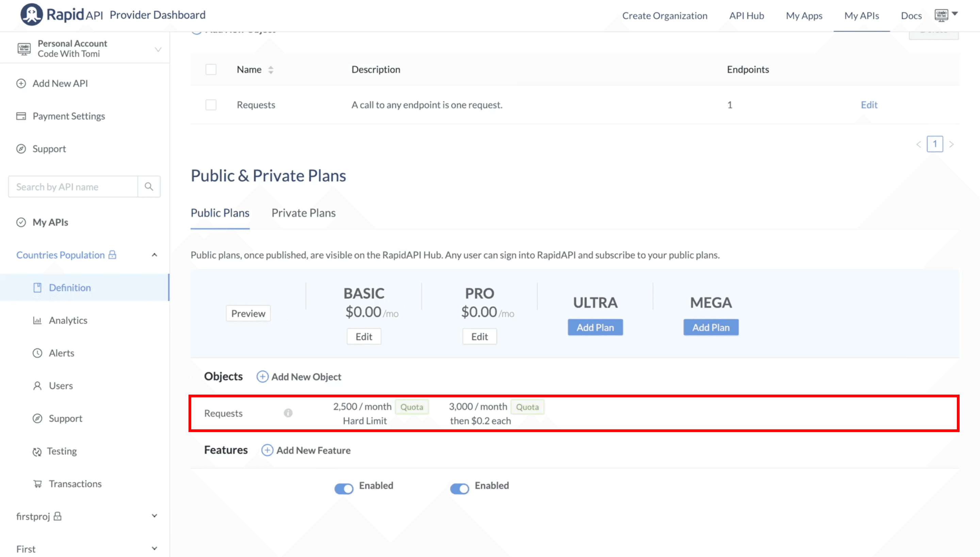Toggle the BASIC plan Enabled switch
The width and height of the screenshot is (980, 557).
coord(344,489)
